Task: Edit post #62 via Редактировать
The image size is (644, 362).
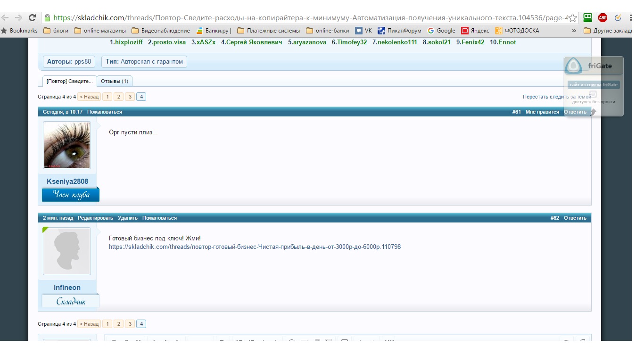Action: (x=96, y=218)
